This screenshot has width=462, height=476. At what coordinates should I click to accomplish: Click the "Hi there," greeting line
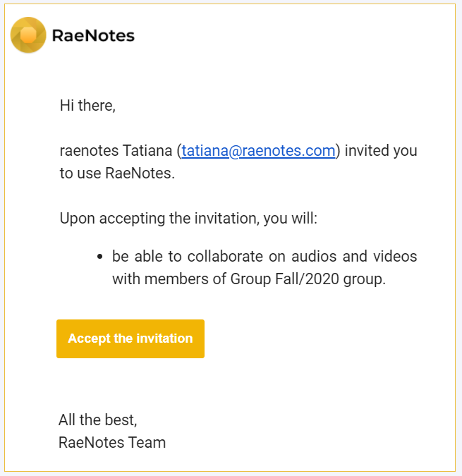[87, 105]
